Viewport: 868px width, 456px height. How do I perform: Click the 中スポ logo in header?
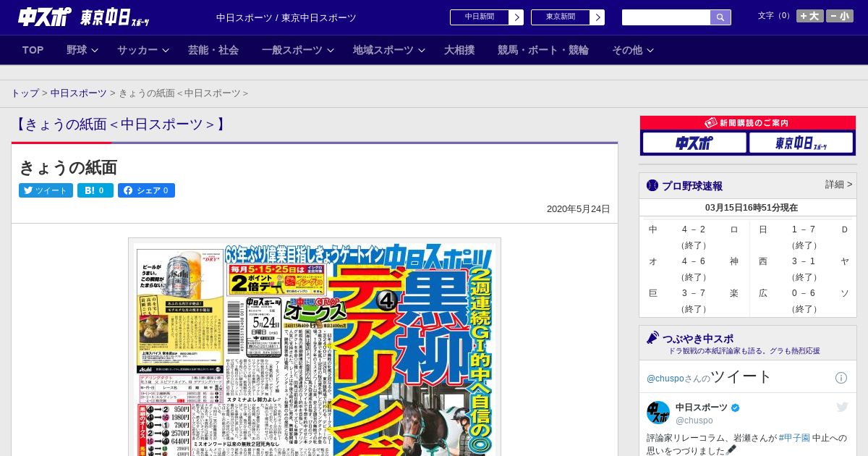[45, 17]
